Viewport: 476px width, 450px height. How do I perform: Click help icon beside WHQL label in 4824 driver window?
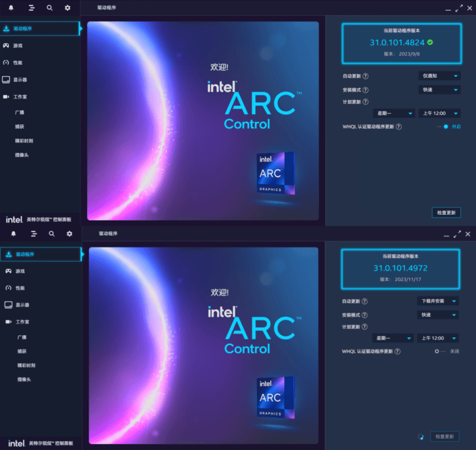(x=399, y=126)
